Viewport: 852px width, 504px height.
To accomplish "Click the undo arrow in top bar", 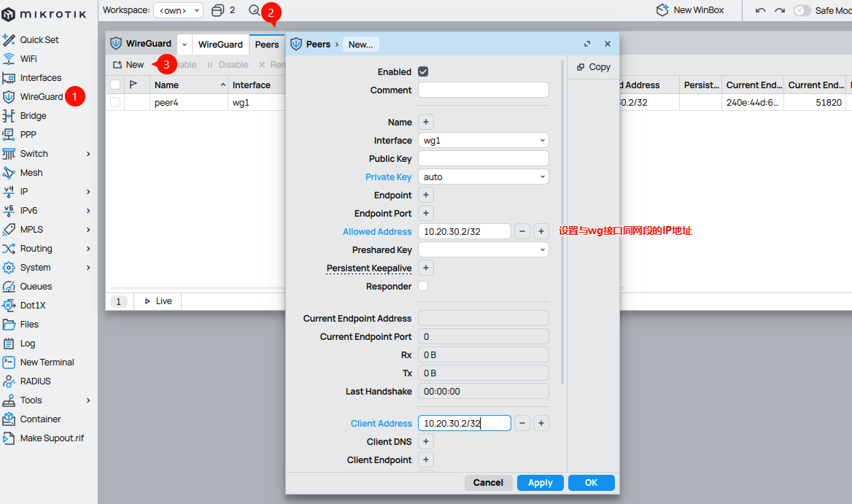I will [761, 10].
